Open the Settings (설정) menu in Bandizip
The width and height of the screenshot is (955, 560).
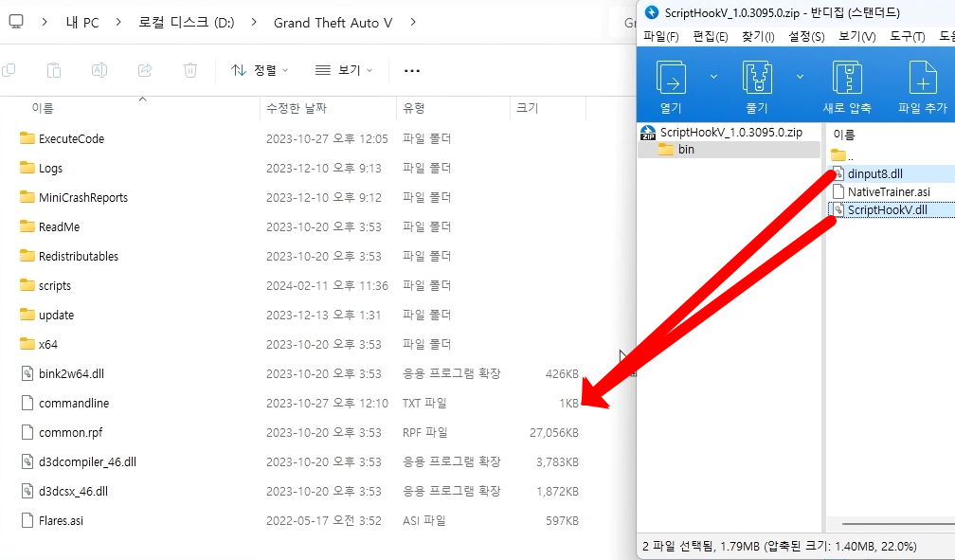point(805,37)
